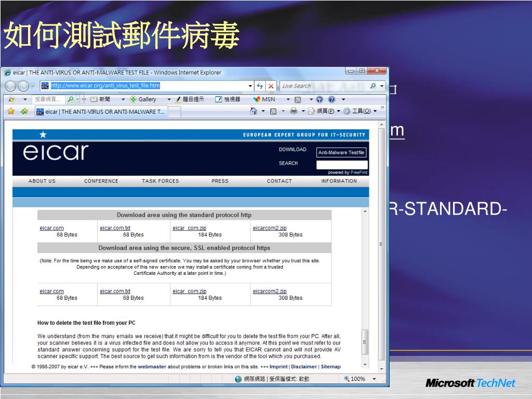
Task: Open the 網頁(P) Page menu
Action: click(324, 111)
